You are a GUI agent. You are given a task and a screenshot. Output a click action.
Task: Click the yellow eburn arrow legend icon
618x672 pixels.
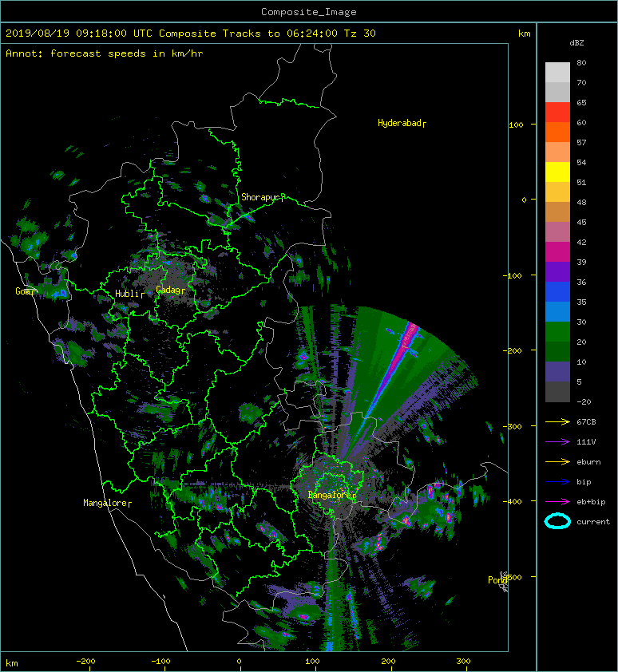tap(557, 461)
